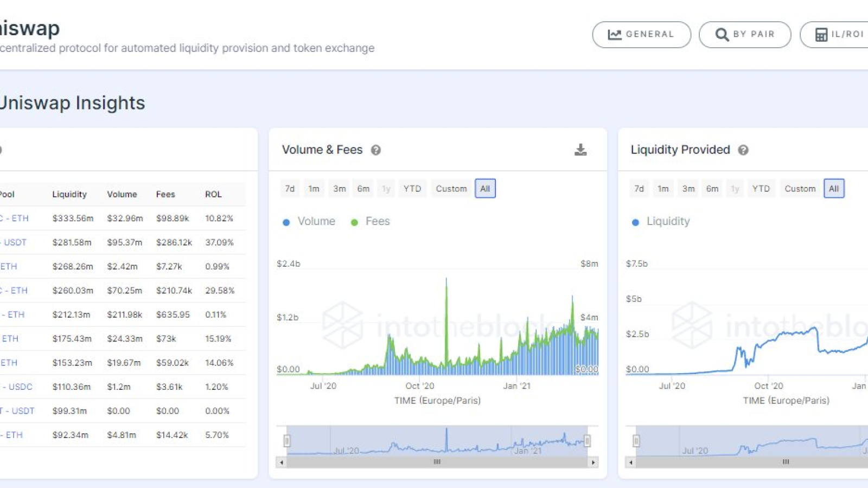Open the USDT pool with $281.58m liquidity

click(13, 242)
